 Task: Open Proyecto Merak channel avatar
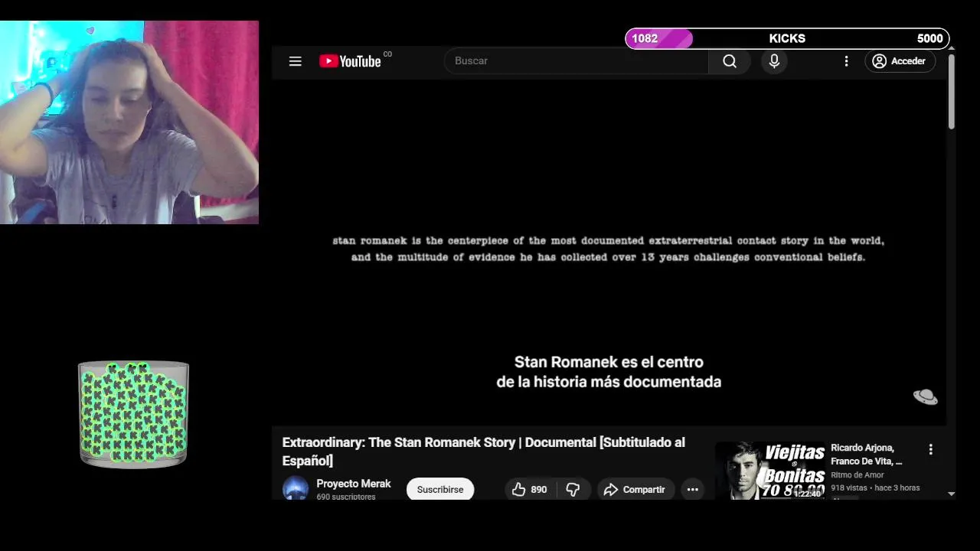click(x=296, y=488)
